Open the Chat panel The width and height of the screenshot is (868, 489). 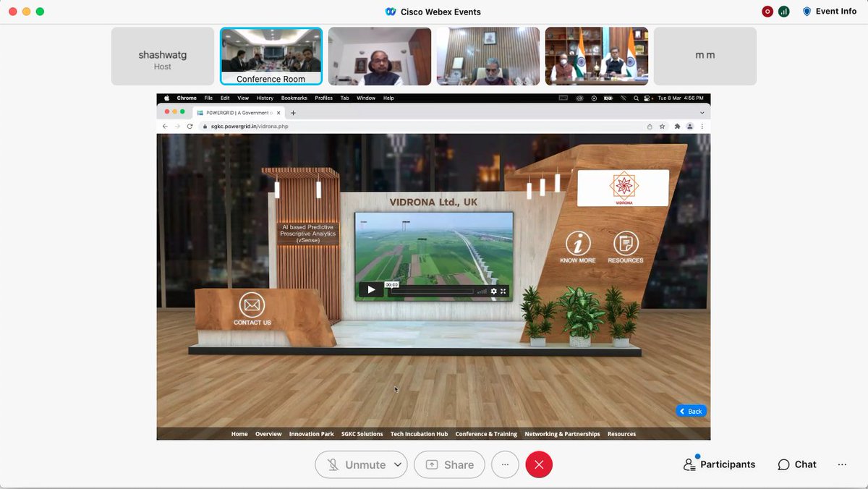797,464
